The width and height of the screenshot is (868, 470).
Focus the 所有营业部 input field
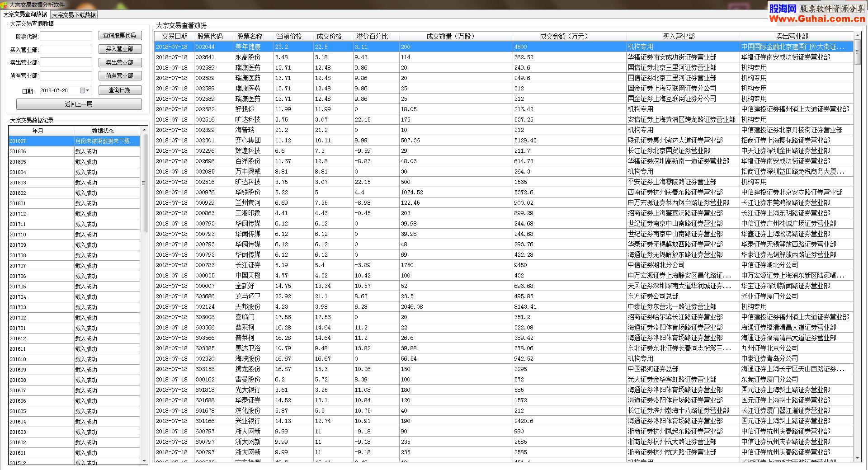click(x=66, y=75)
